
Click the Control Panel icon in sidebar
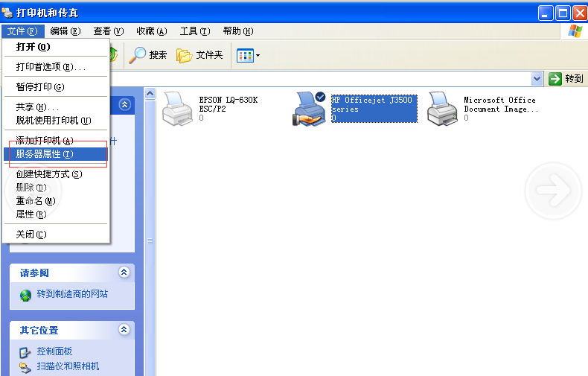[25, 351]
